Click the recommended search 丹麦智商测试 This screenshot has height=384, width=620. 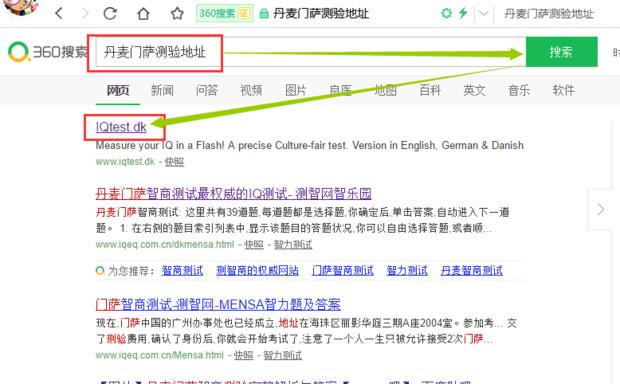(471, 271)
